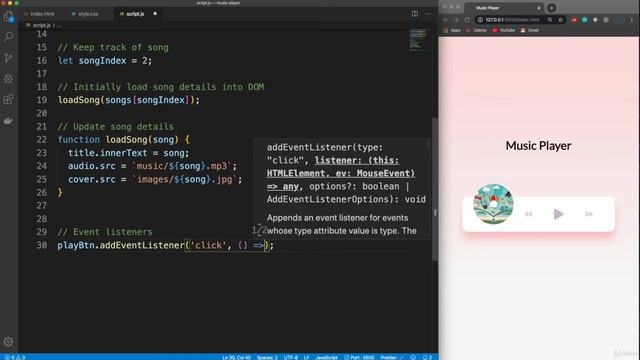Go back in the browser
The image size is (640, 360).
[446, 20]
